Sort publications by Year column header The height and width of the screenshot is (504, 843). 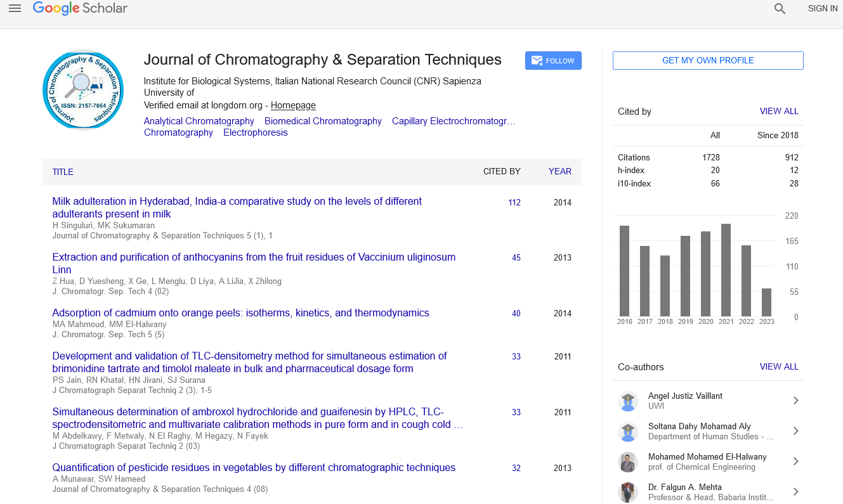(x=559, y=172)
